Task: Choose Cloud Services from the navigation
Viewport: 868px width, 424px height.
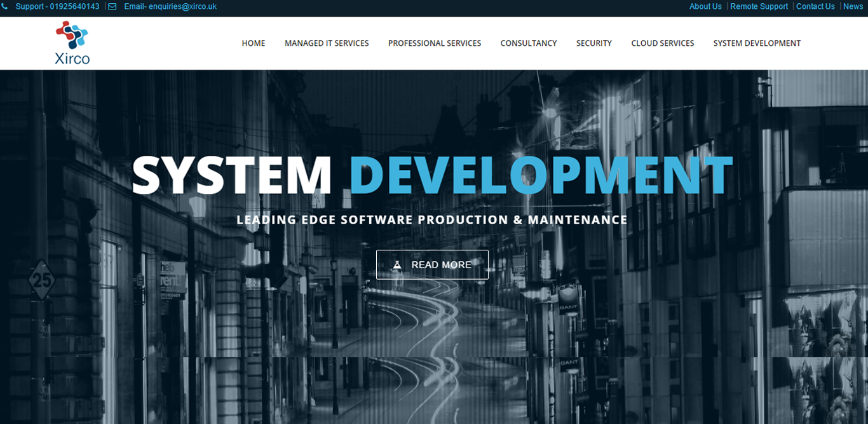Action: point(663,43)
